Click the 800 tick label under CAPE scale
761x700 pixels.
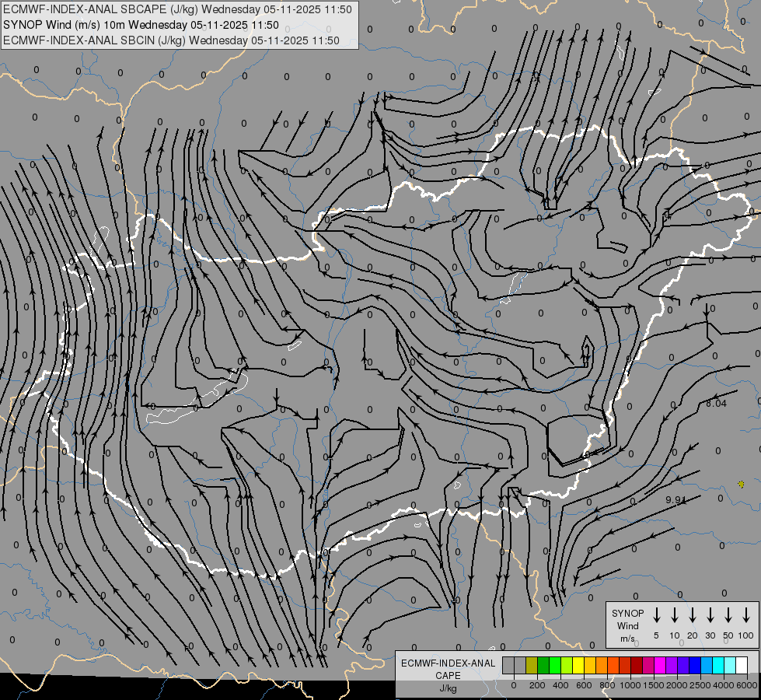pyautogui.click(x=607, y=685)
